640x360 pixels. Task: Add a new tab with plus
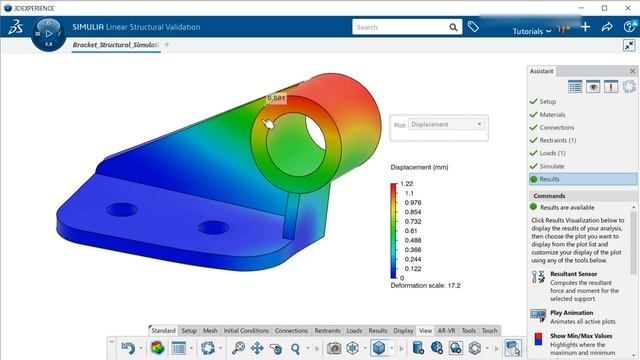[167, 45]
